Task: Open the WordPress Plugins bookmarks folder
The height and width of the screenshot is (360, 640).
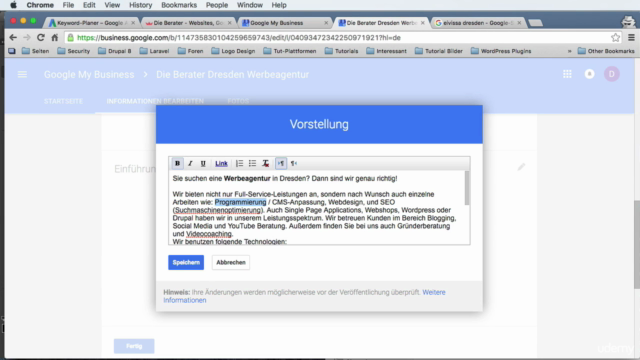Action: coord(501,51)
